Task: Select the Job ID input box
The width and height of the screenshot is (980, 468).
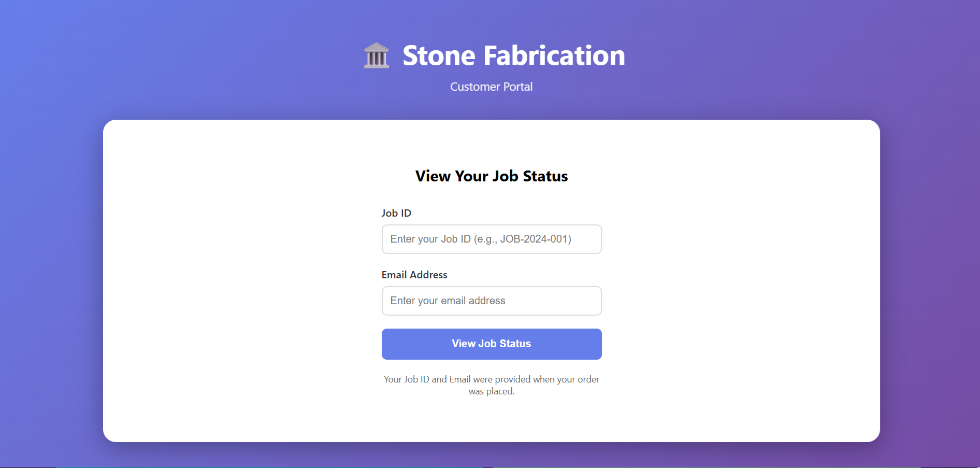Action: click(x=491, y=239)
